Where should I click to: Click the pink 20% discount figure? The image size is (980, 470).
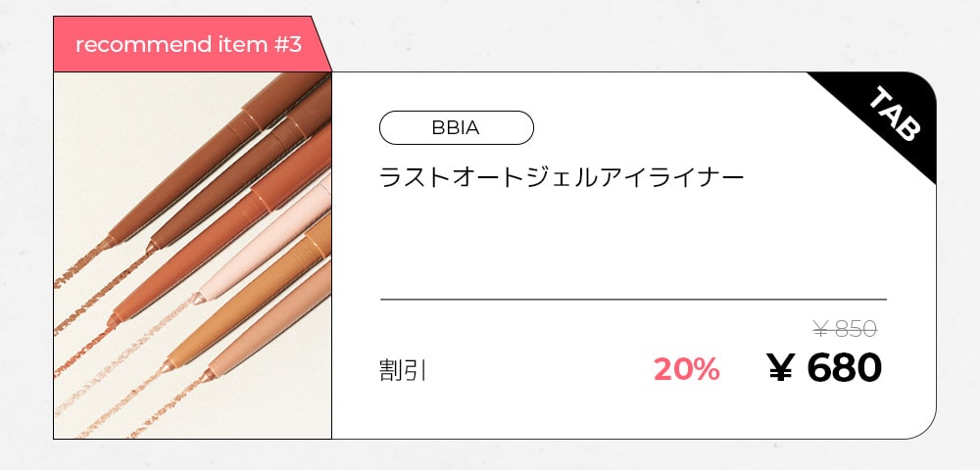pos(686,369)
